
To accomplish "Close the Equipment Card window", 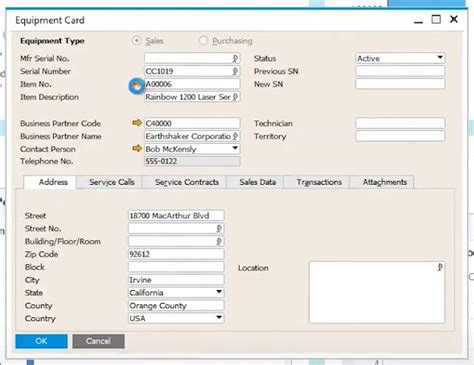I will pos(454,19).
